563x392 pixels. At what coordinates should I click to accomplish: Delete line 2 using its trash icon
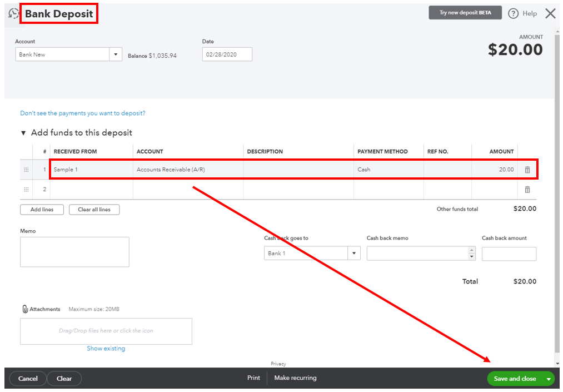[527, 189]
